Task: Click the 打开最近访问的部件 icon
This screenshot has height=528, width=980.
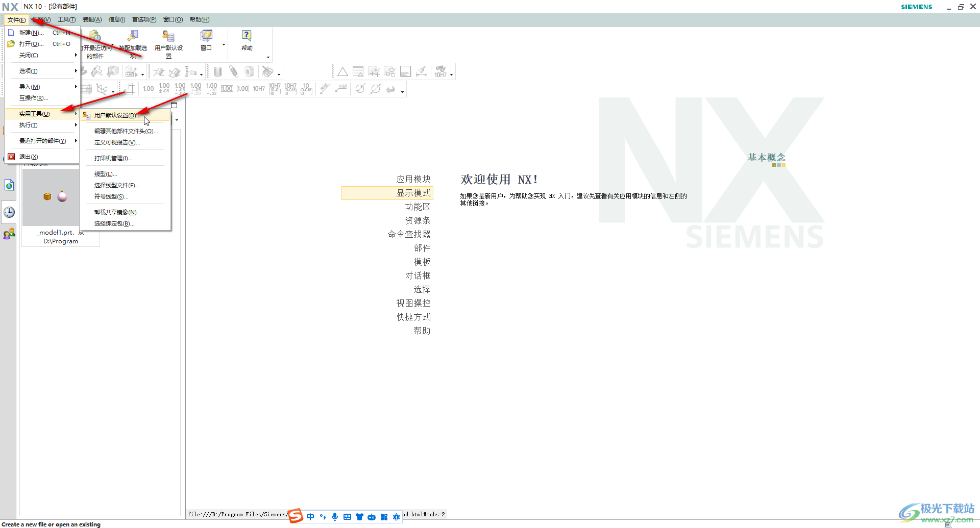Action: coord(95,36)
